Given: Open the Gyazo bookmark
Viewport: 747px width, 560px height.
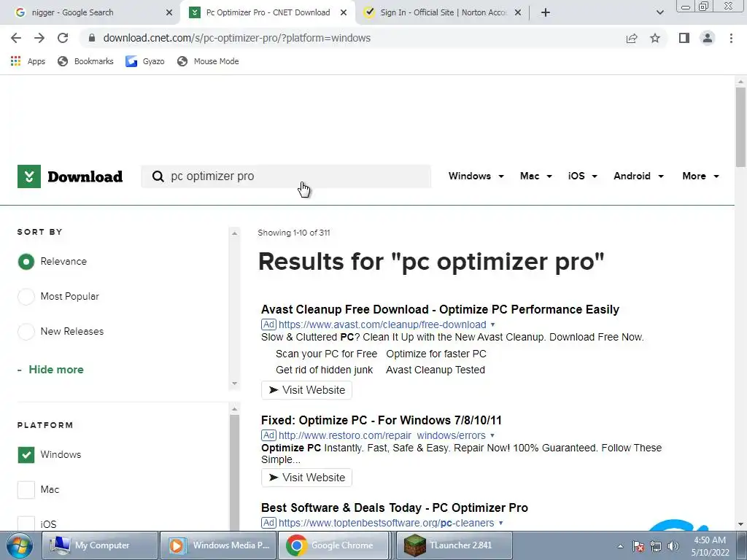Looking at the screenshot, I should click(145, 61).
